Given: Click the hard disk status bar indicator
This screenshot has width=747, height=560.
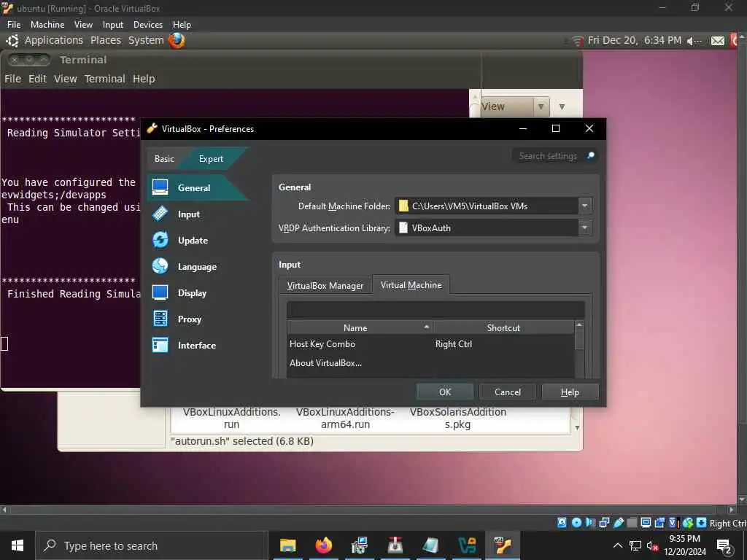Looking at the screenshot, I should pos(562,523).
